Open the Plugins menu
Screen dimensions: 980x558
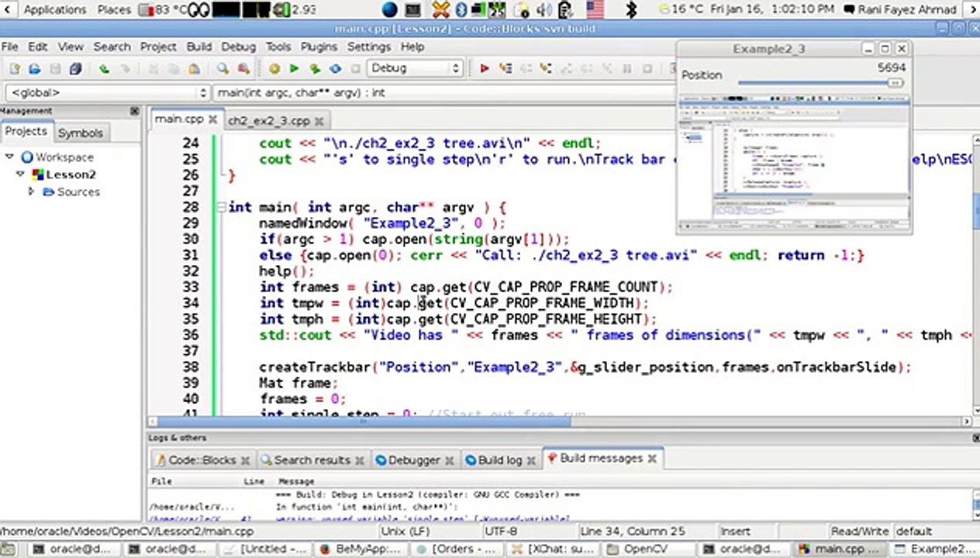coord(319,46)
